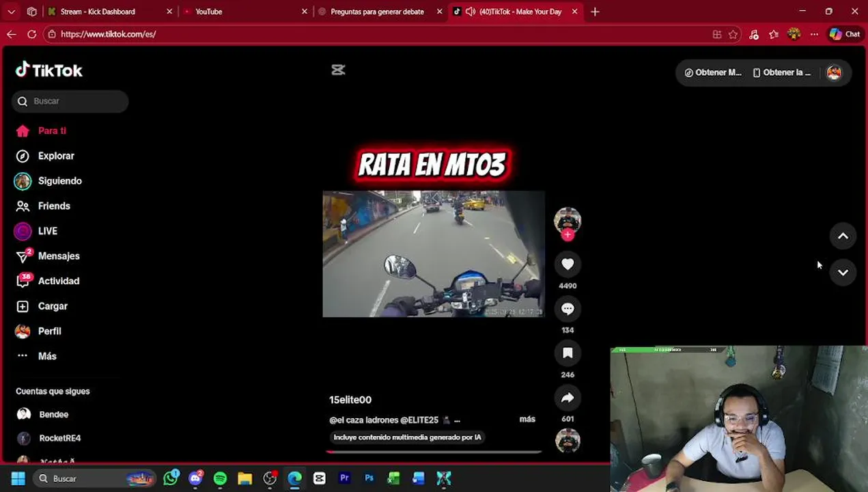Mute the TikTok tab via speaker icon
The height and width of the screenshot is (492, 868).
tap(471, 12)
